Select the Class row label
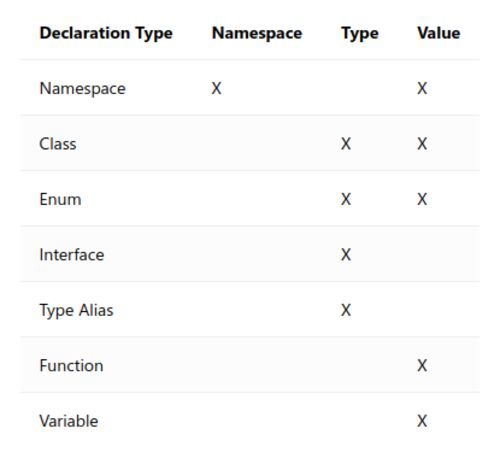The image size is (500, 452). (58, 144)
